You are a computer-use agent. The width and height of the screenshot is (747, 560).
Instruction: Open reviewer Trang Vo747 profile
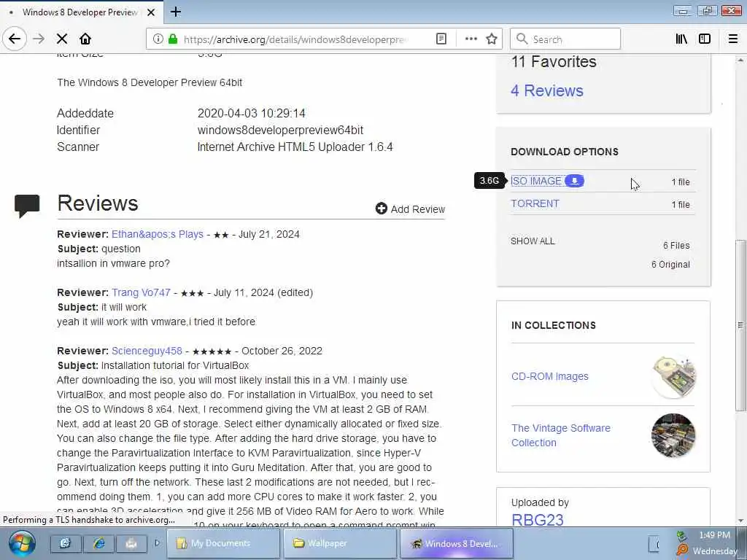(x=141, y=292)
